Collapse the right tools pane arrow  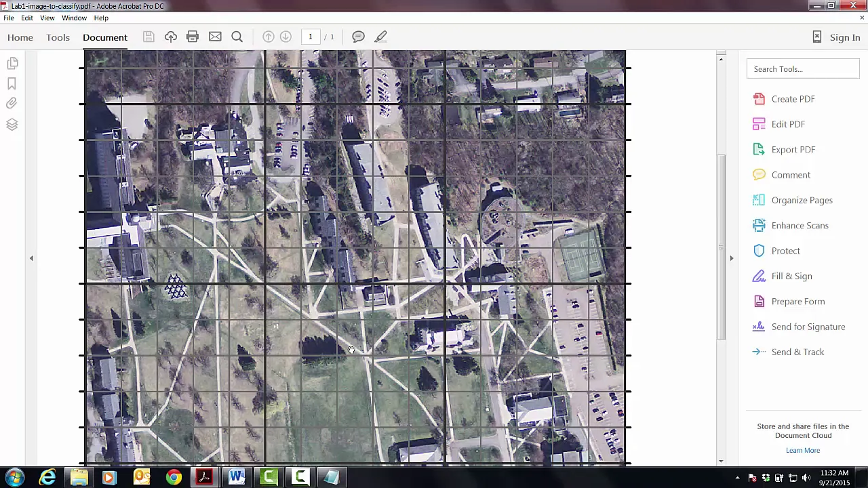731,258
